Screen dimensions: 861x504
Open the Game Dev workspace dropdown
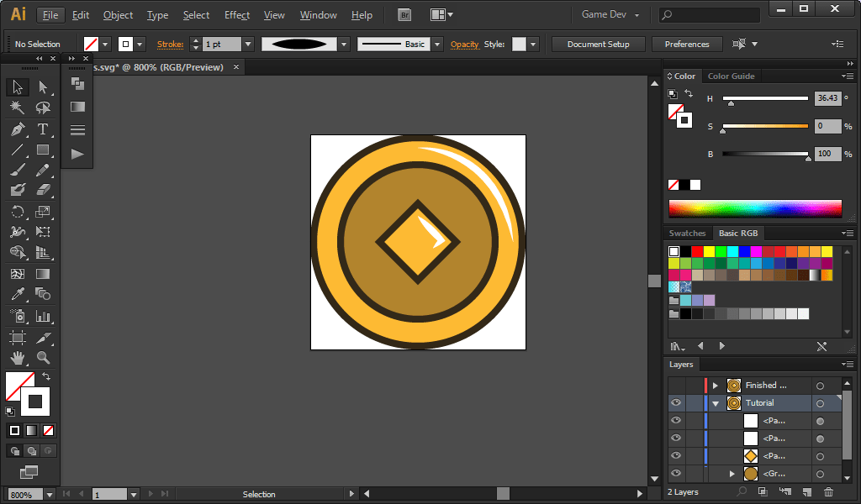click(610, 15)
